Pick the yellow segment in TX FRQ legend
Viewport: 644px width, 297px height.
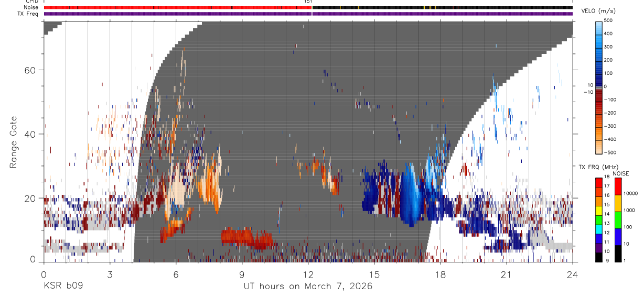(x=599, y=210)
